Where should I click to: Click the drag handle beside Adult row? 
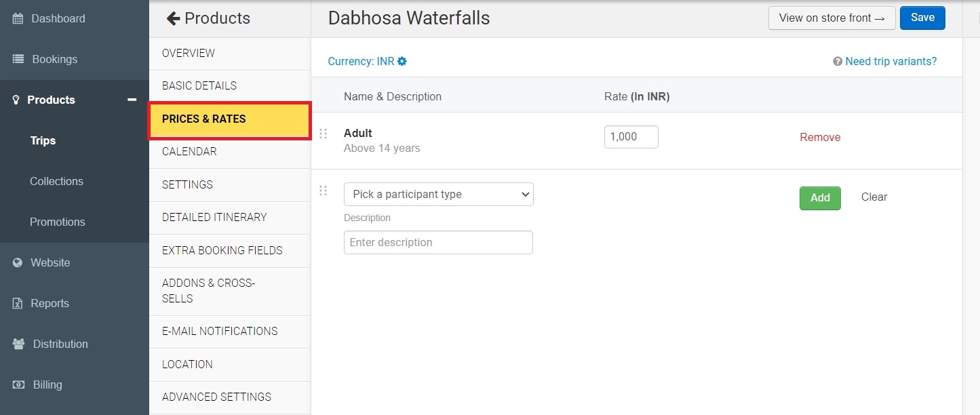click(323, 134)
